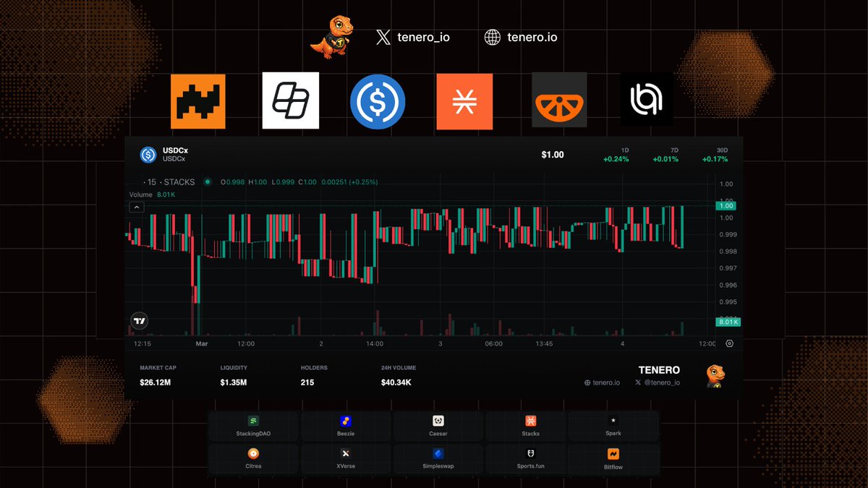
Task: Click the small USDCx token icon in chart header
Action: (x=148, y=154)
